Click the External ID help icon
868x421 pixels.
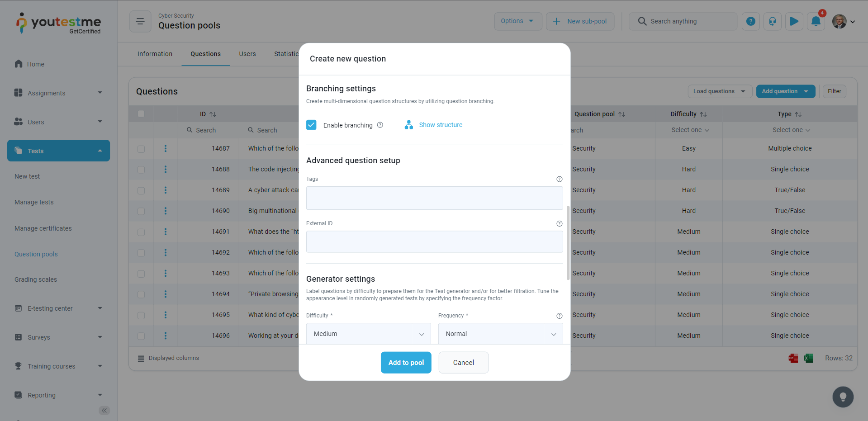(560, 223)
